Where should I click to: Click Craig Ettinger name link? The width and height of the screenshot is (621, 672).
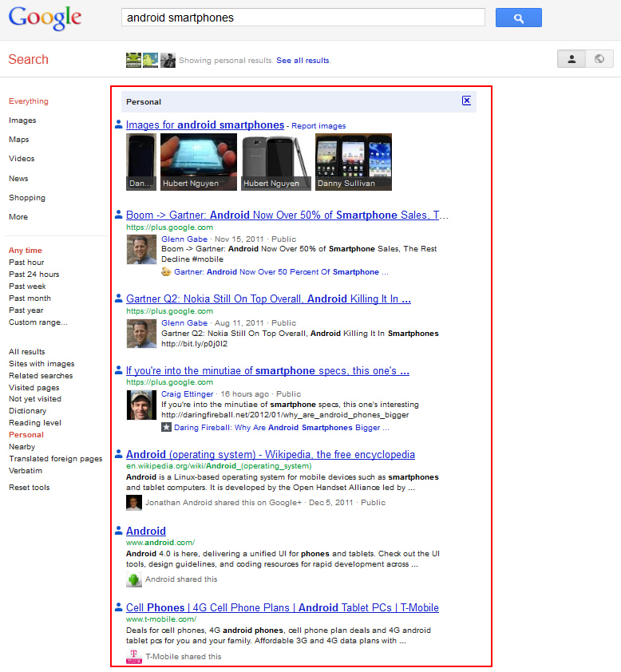[187, 394]
